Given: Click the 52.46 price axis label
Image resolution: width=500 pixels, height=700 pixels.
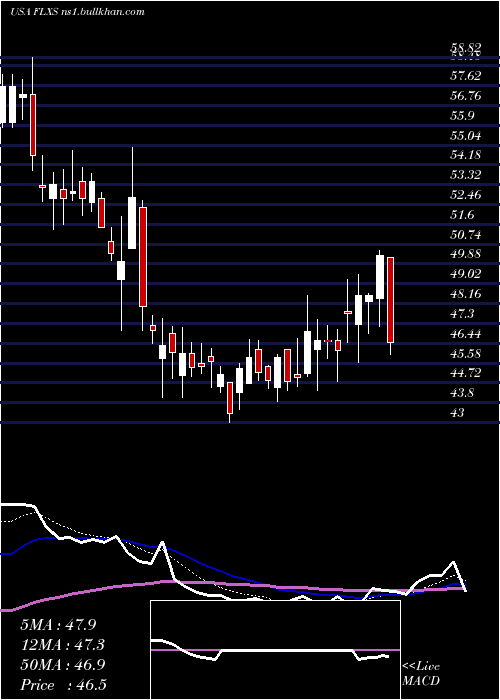Looking at the screenshot, I should 466,195.
